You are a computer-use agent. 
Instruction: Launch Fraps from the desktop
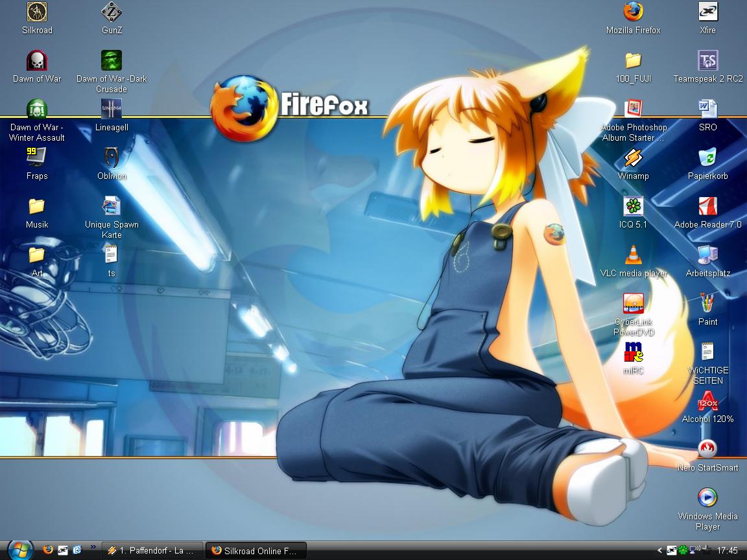click(x=37, y=158)
